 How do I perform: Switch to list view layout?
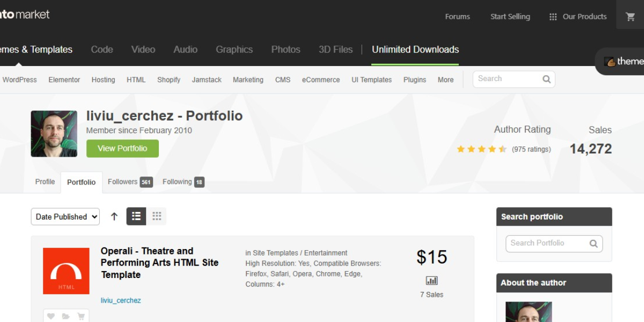(x=136, y=216)
